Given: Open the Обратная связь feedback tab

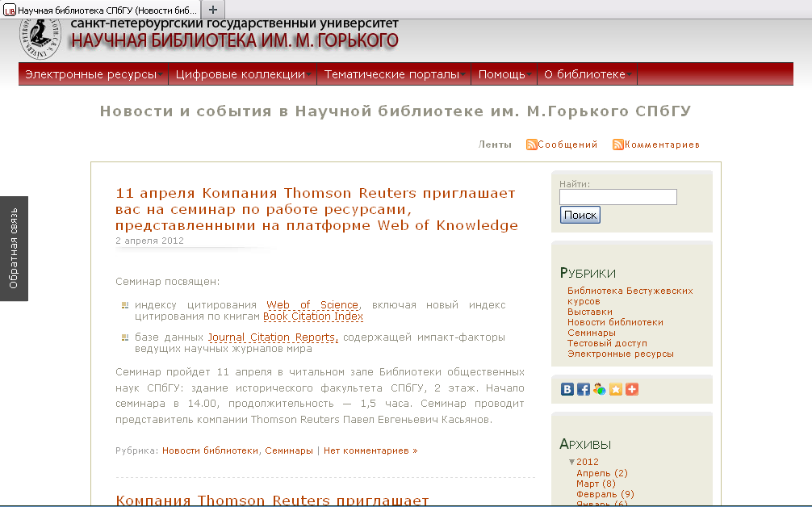Looking at the screenshot, I should coord(14,249).
